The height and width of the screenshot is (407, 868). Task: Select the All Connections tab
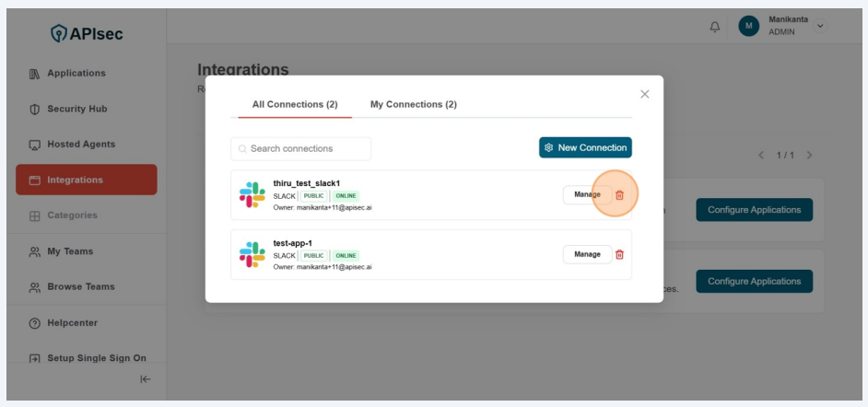point(288,105)
